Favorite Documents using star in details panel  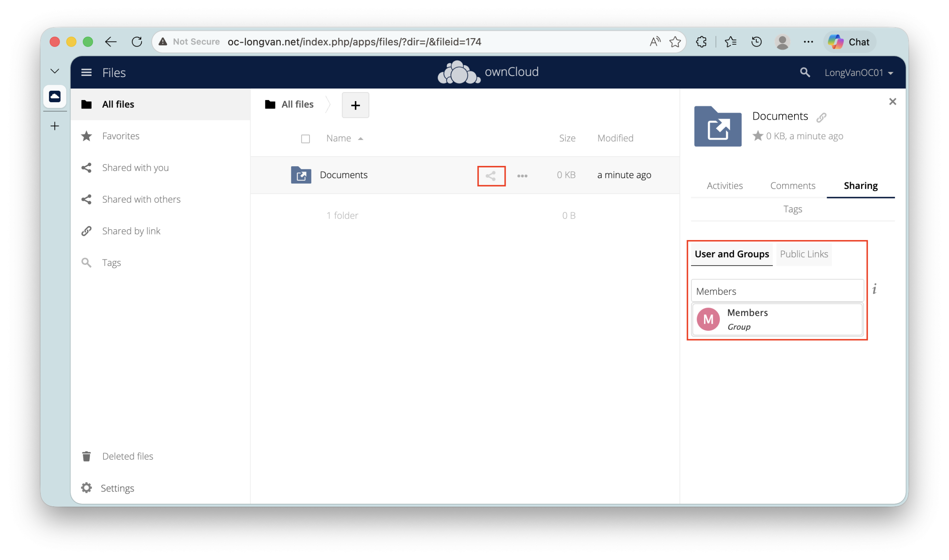point(758,136)
